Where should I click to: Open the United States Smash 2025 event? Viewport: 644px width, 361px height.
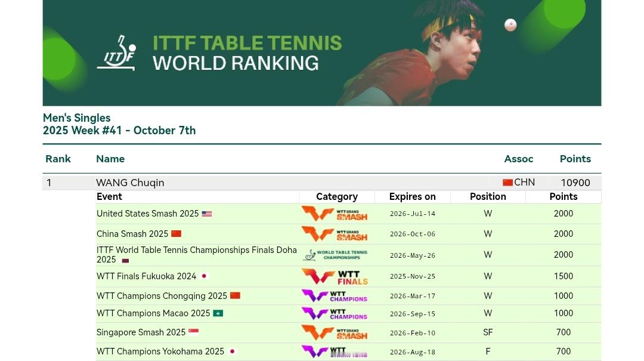pos(147,214)
